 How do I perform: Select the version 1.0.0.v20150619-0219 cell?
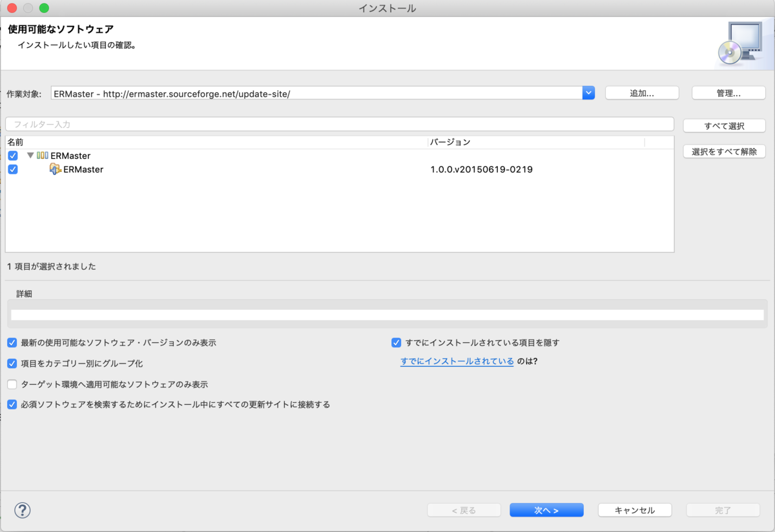[x=482, y=170]
